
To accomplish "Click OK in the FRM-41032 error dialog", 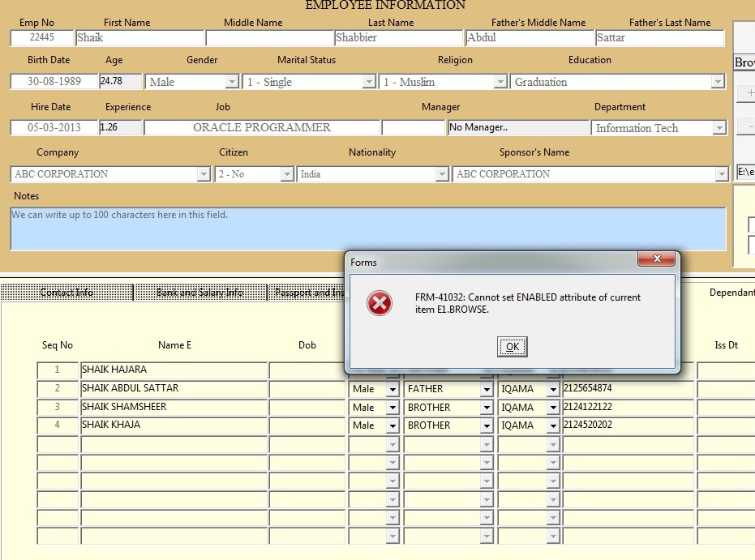I will pyautogui.click(x=512, y=347).
